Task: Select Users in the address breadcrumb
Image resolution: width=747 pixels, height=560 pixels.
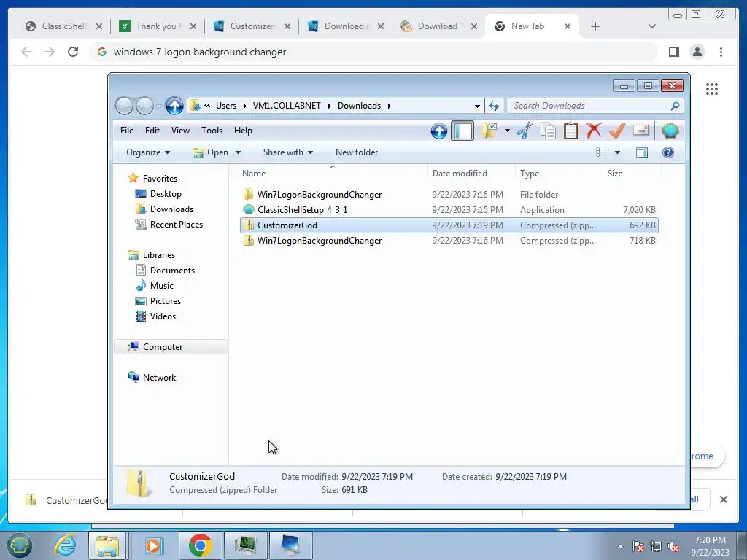Action: (226, 106)
